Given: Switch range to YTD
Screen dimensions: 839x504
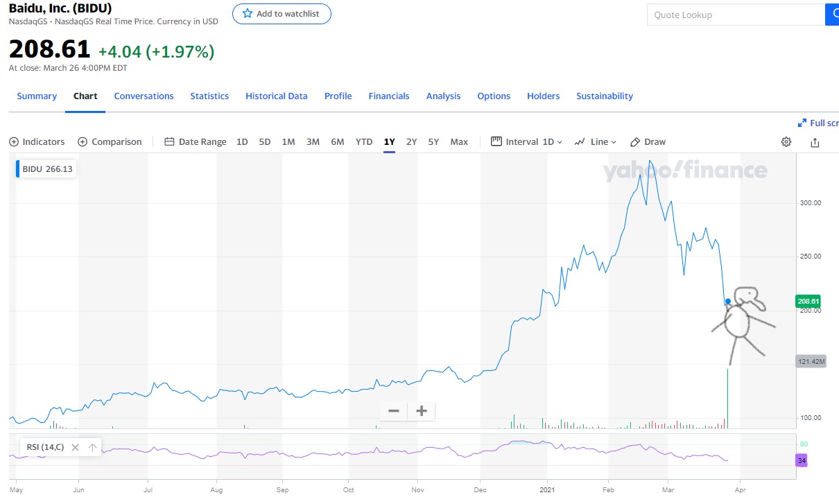Looking at the screenshot, I should coord(364,142).
